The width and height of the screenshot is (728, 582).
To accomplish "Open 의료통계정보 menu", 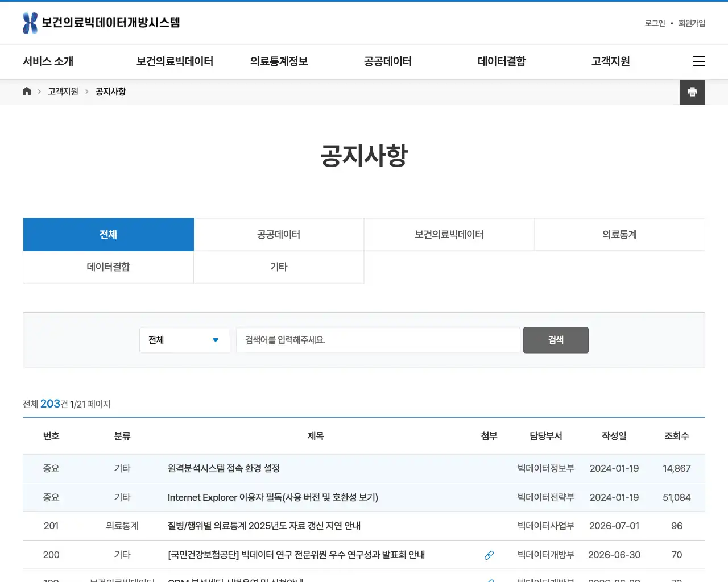I will (279, 61).
